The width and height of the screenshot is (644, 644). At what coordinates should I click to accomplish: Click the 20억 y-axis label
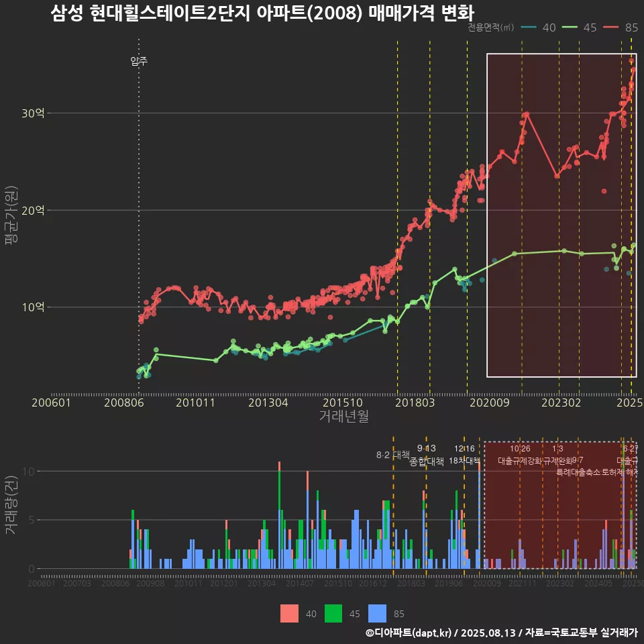click(33, 210)
